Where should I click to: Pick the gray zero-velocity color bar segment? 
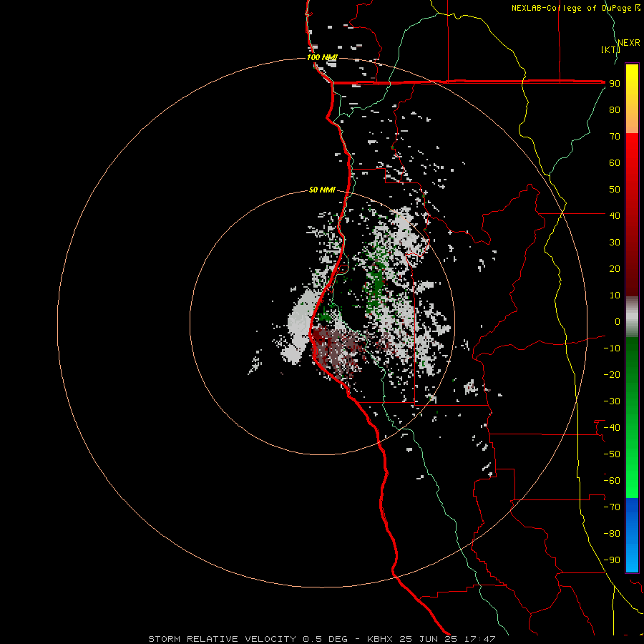coord(632,317)
